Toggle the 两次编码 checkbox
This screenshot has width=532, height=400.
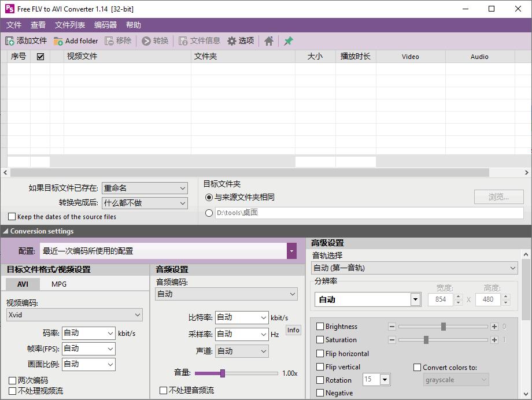pos(12,380)
